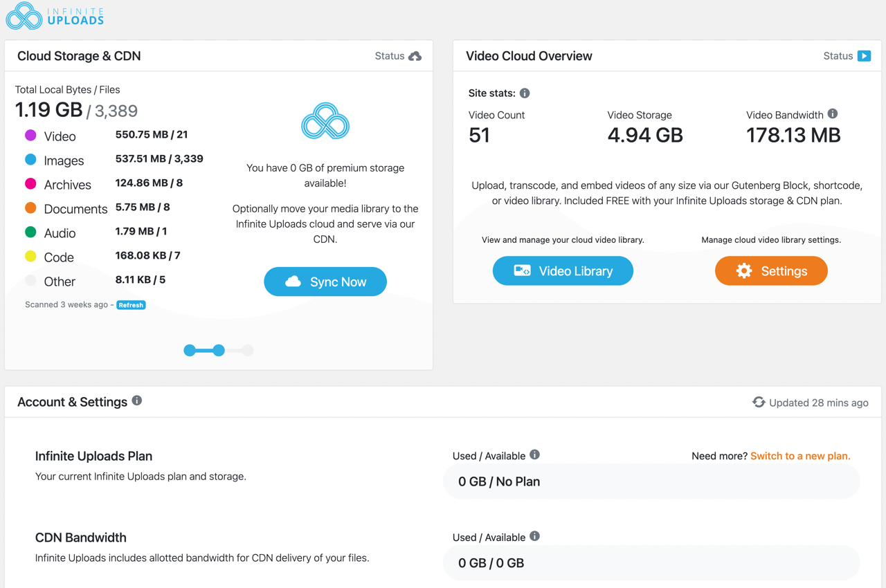Image resolution: width=886 pixels, height=588 pixels.
Task: Open the video cloud Settings button
Action: click(771, 271)
